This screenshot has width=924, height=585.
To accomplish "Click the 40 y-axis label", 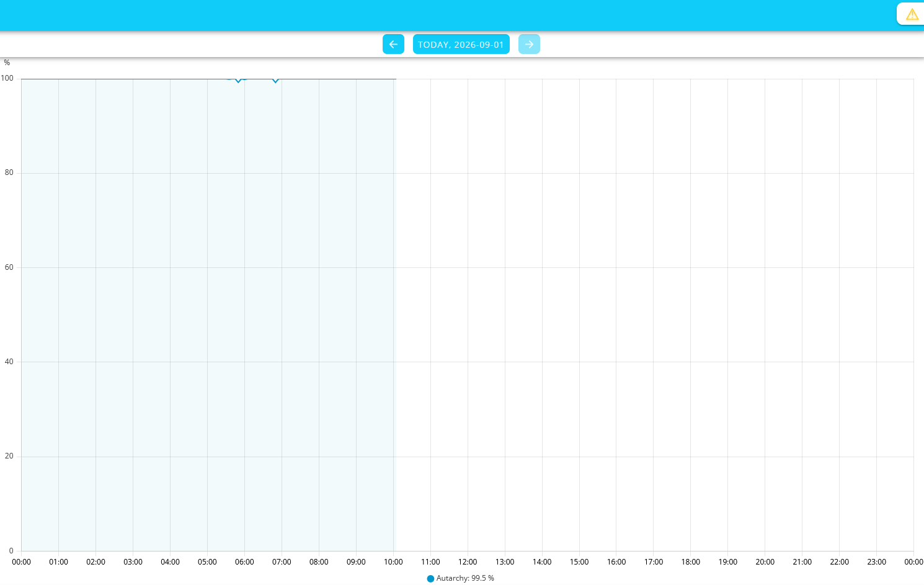I will pos(9,362).
